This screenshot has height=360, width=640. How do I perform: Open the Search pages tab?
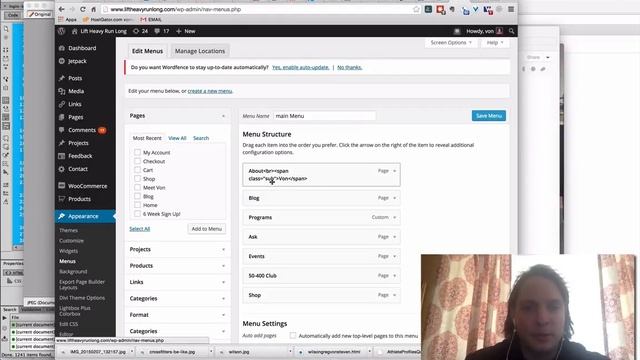click(x=201, y=138)
